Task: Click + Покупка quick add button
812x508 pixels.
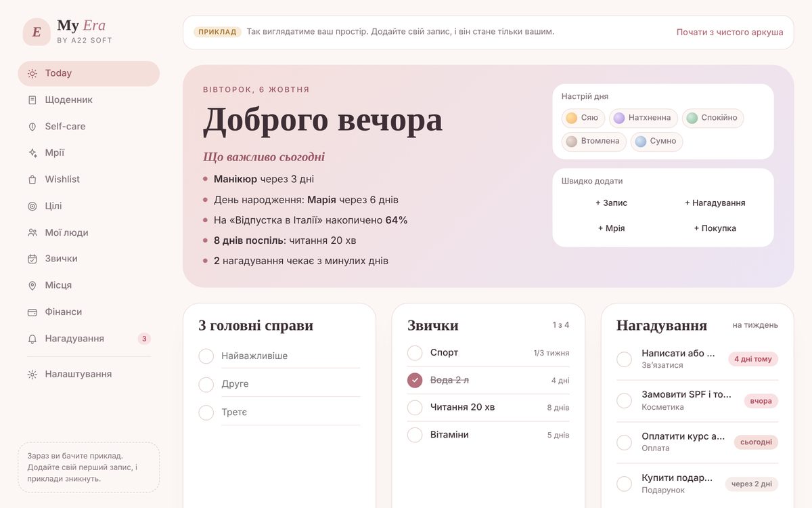Action: pyautogui.click(x=715, y=228)
